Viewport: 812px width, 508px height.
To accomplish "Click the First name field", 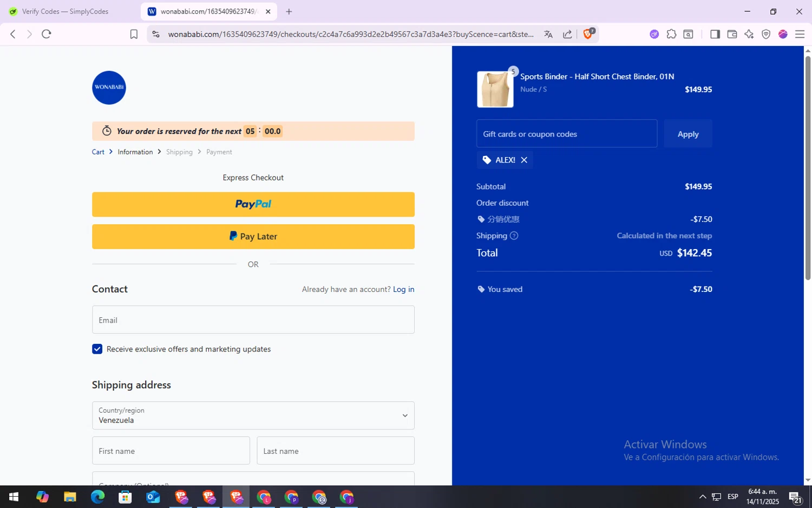I will 171,451.
